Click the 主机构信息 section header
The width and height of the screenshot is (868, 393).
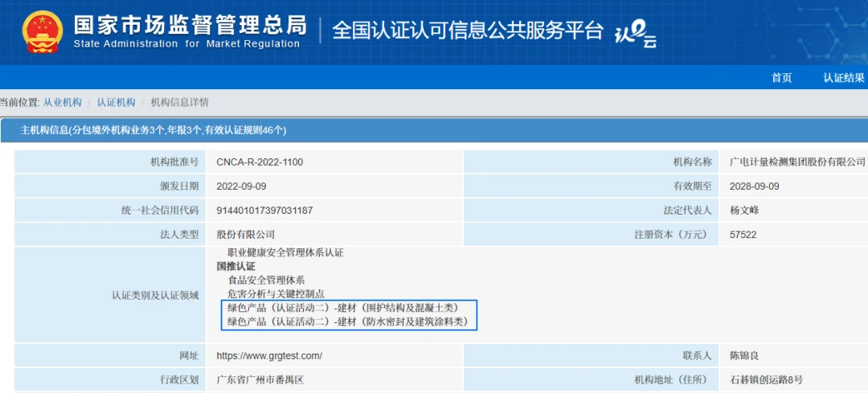coord(434,130)
